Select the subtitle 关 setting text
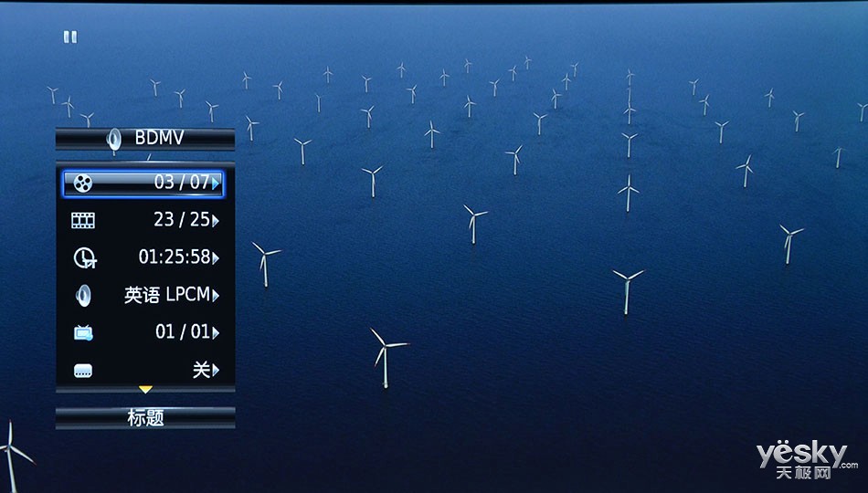This screenshot has height=493, width=868. [200, 370]
